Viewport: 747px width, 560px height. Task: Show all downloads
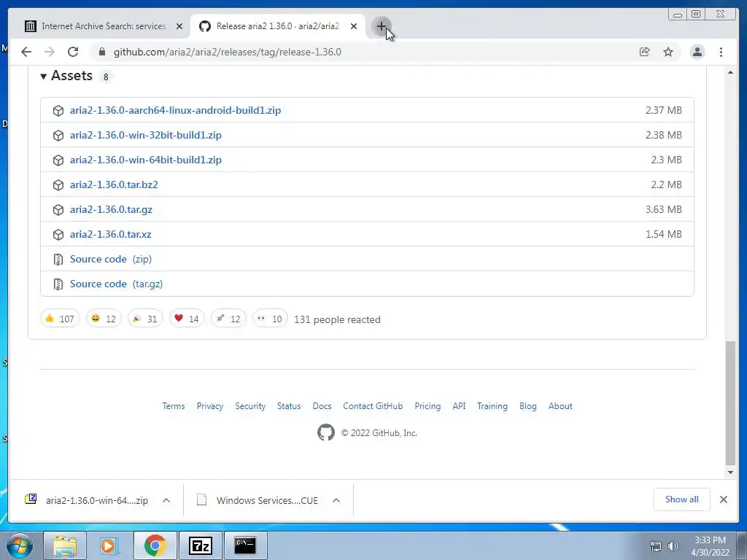[x=682, y=499]
